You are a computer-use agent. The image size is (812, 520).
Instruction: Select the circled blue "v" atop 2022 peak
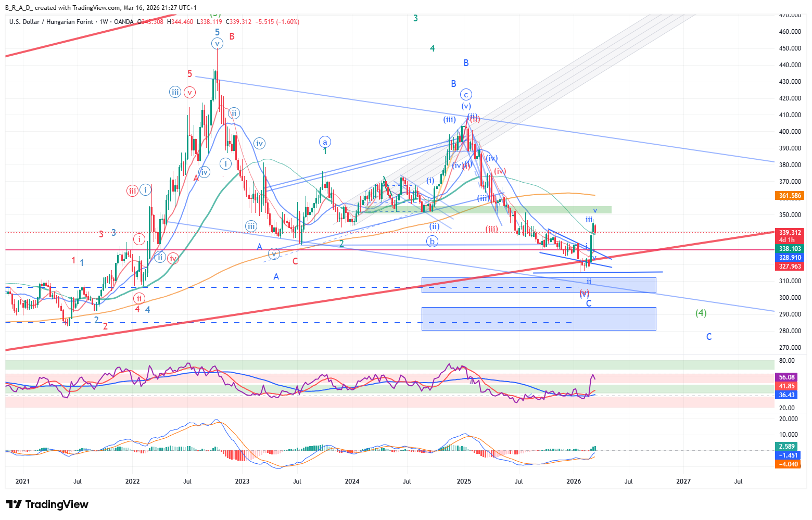217,44
